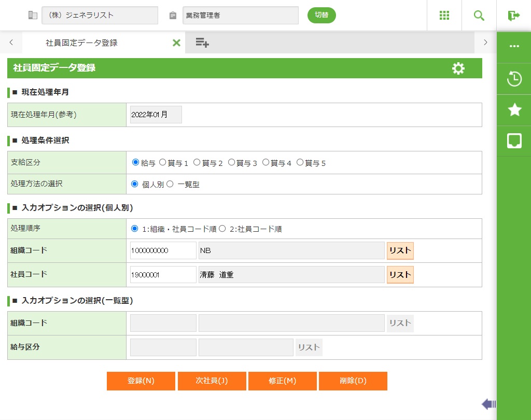Select 2:社員コード順 processing order

(222, 229)
